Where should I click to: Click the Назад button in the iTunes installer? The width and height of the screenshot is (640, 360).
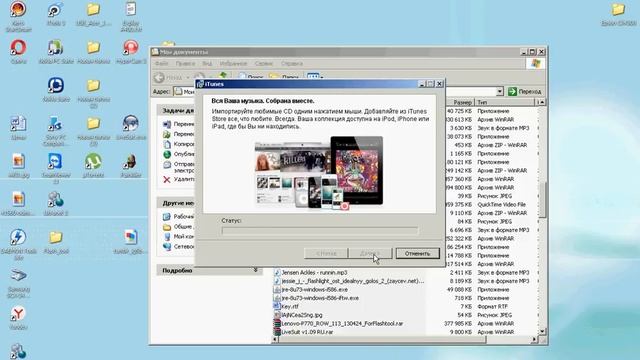tap(326, 253)
